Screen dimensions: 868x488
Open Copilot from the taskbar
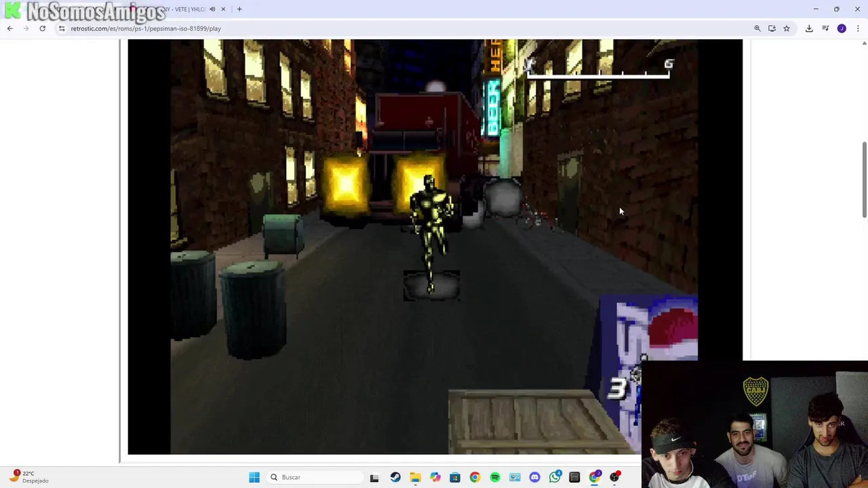pos(435,477)
